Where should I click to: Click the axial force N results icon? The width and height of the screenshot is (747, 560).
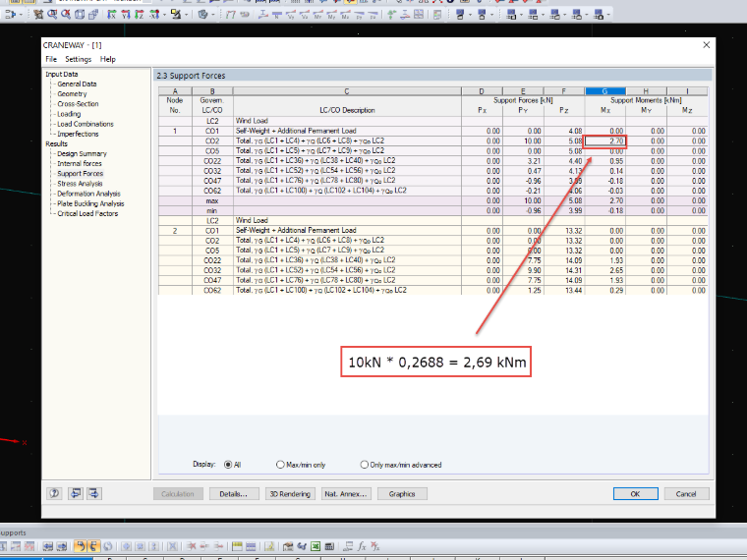(276, 15)
